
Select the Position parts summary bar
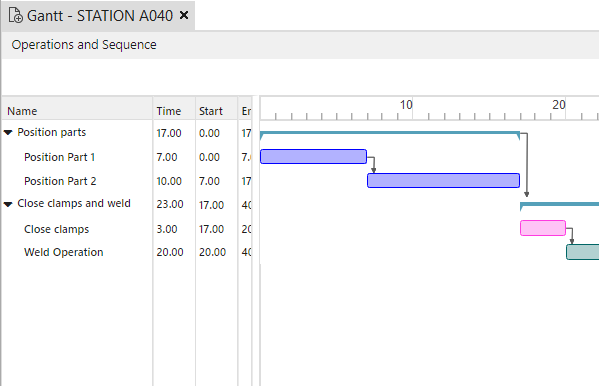point(390,134)
